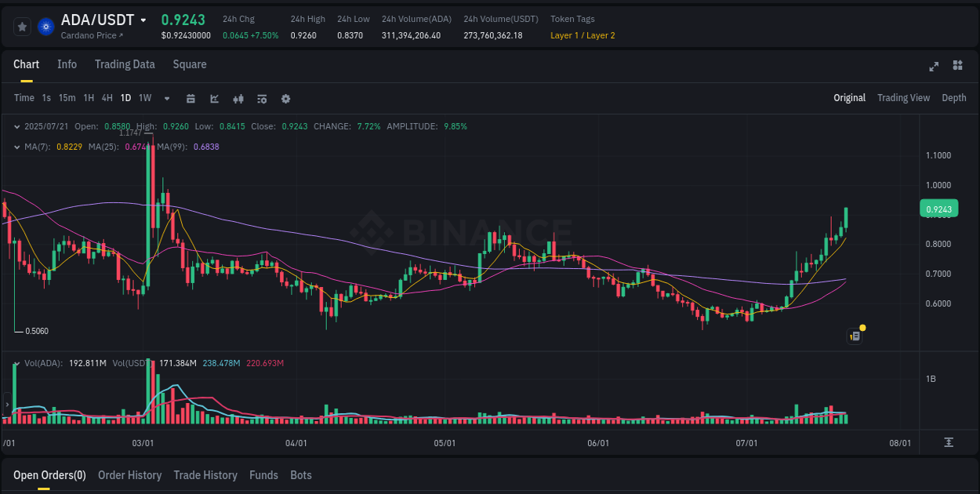This screenshot has height=494, width=980.
Task: Select the candlestick chart style icon
Action: click(238, 98)
